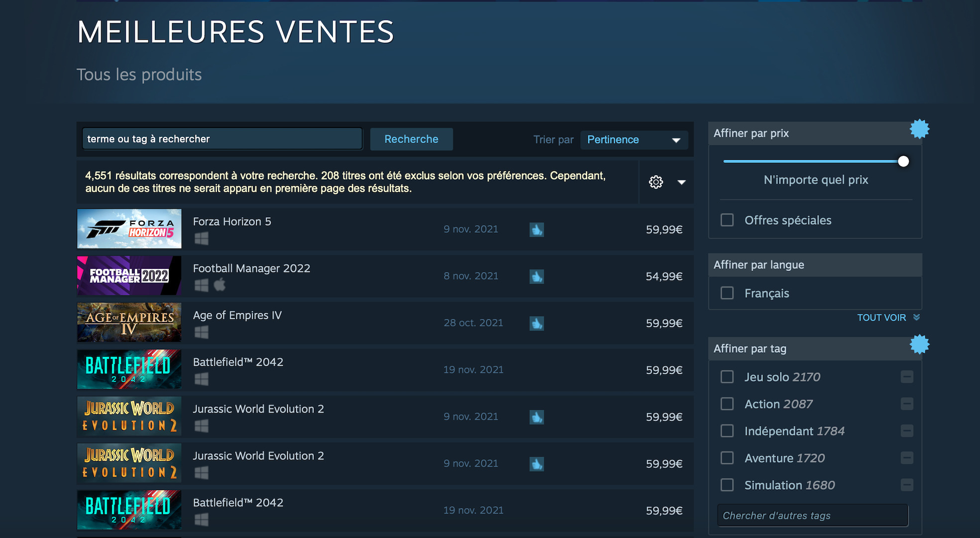Image resolution: width=980 pixels, height=538 pixels.
Task: Tick the Jeu solo tag checkbox
Action: (x=727, y=377)
